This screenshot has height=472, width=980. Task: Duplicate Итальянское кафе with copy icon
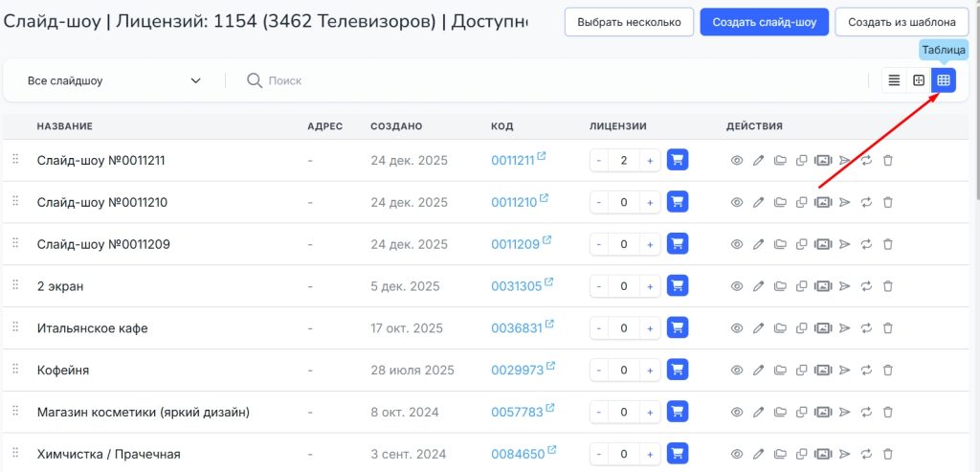coord(801,328)
